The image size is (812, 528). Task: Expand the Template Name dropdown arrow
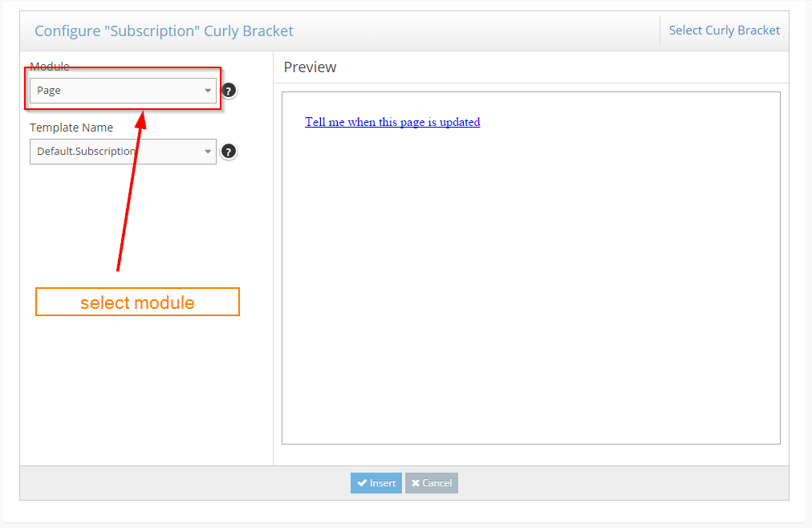tap(208, 152)
